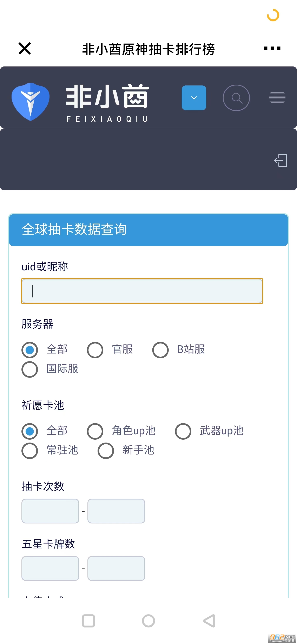
Task: Click the maximum 五星卡牌数 input box
Action: 116,568
